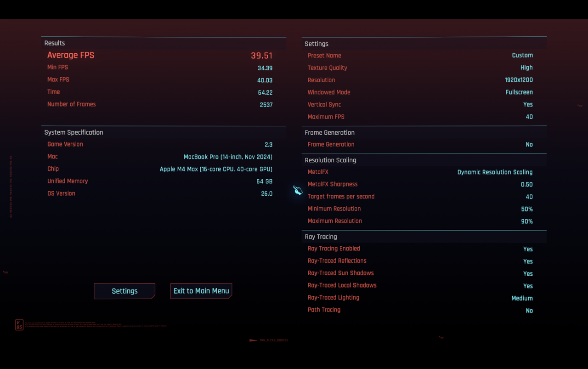
Task: Click the MetalFX Sharpness 0.50 value
Action: tap(526, 184)
